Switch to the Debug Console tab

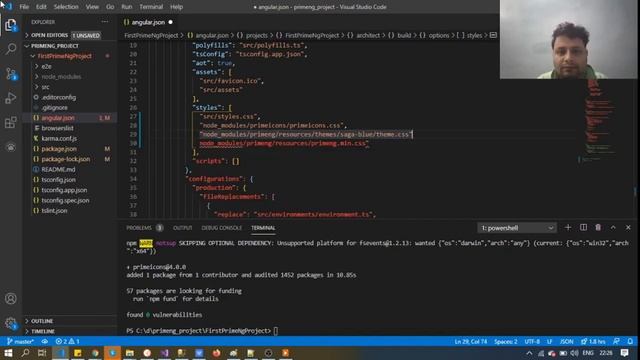click(x=222, y=228)
